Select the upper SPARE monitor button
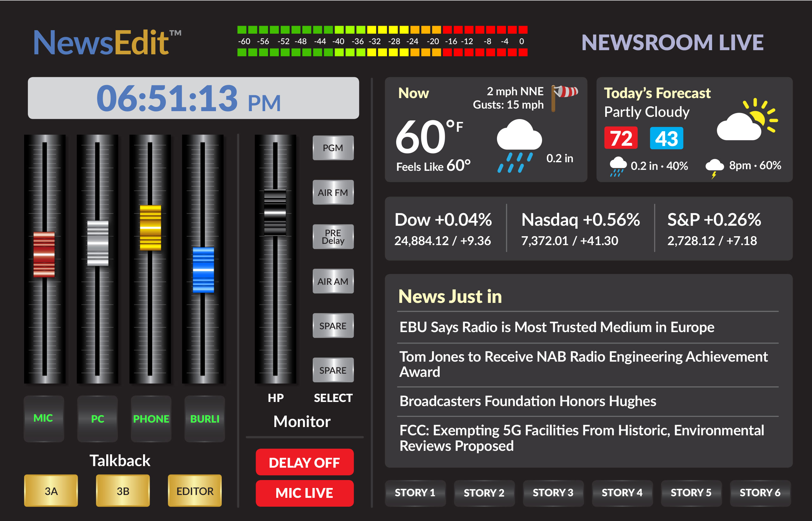This screenshot has height=521, width=812. coord(333,325)
